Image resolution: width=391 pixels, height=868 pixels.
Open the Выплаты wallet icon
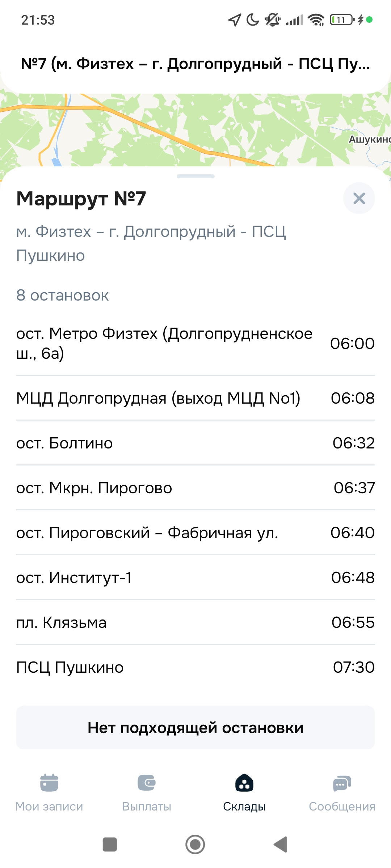click(147, 783)
